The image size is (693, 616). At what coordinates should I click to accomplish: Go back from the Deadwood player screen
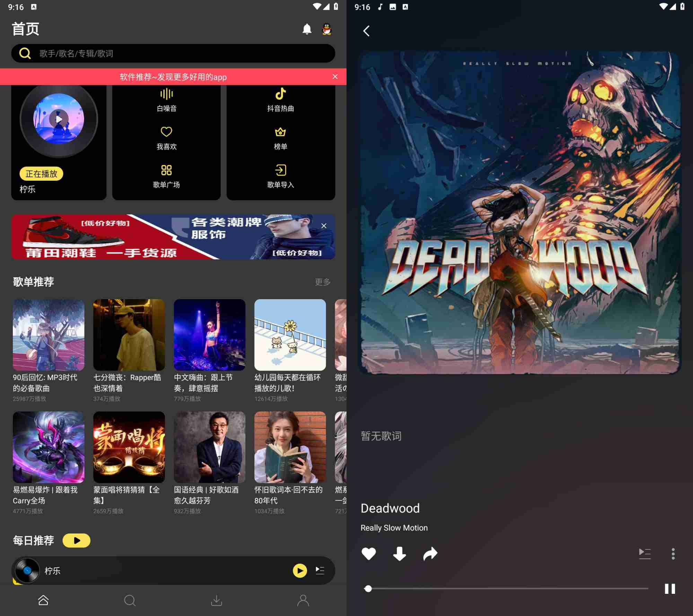366,31
